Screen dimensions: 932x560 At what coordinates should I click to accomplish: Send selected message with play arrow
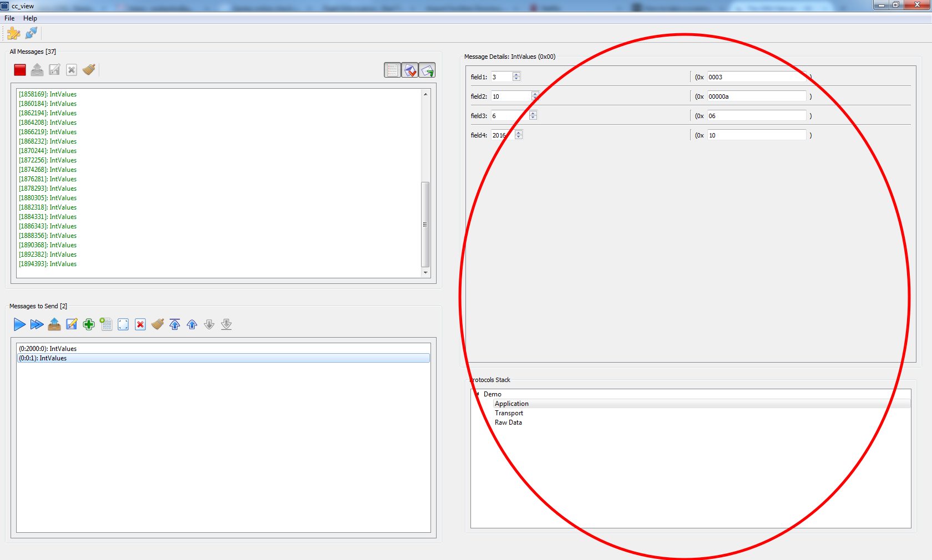click(x=19, y=324)
